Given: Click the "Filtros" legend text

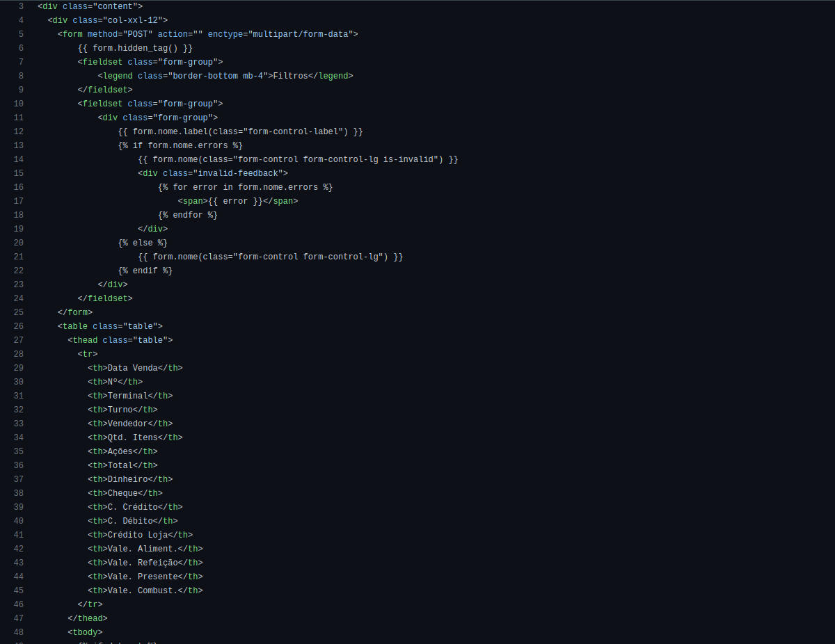Looking at the screenshot, I should tap(290, 76).
